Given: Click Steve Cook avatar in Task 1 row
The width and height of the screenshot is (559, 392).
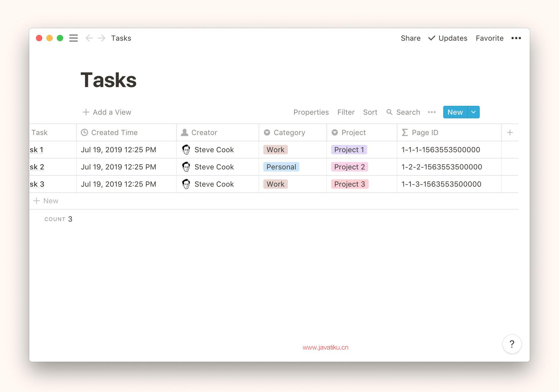Looking at the screenshot, I should [186, 150].
